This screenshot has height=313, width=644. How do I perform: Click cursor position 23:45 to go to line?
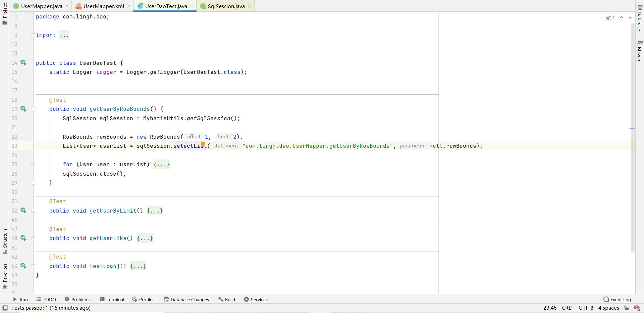click(550, 308)
